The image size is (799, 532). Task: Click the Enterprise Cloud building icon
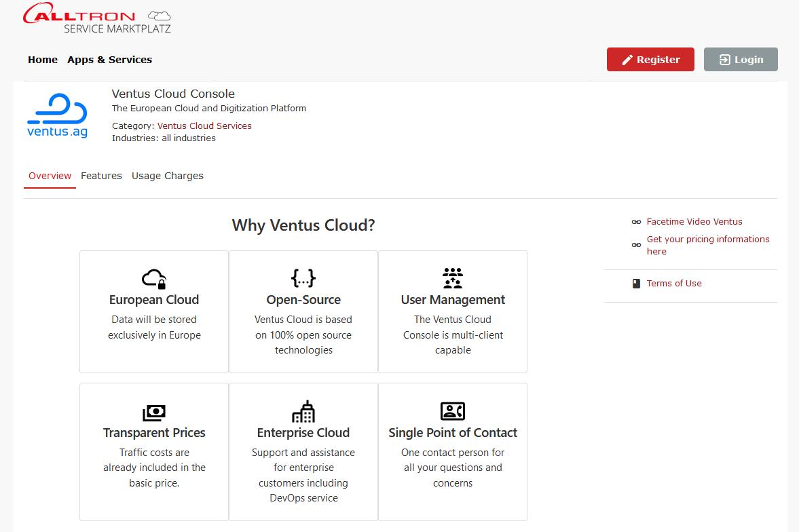(303, 411)
